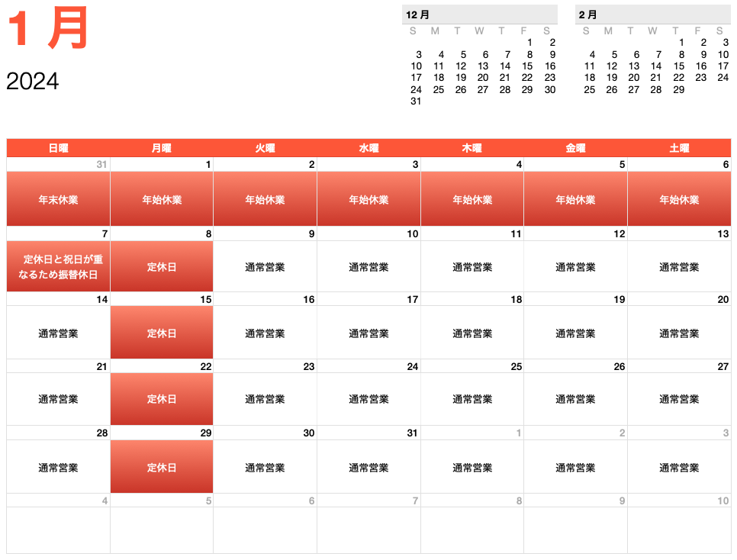Screen dimensions: 737x560
Task: Click the 日曜 column header
Action: (58, 148)
